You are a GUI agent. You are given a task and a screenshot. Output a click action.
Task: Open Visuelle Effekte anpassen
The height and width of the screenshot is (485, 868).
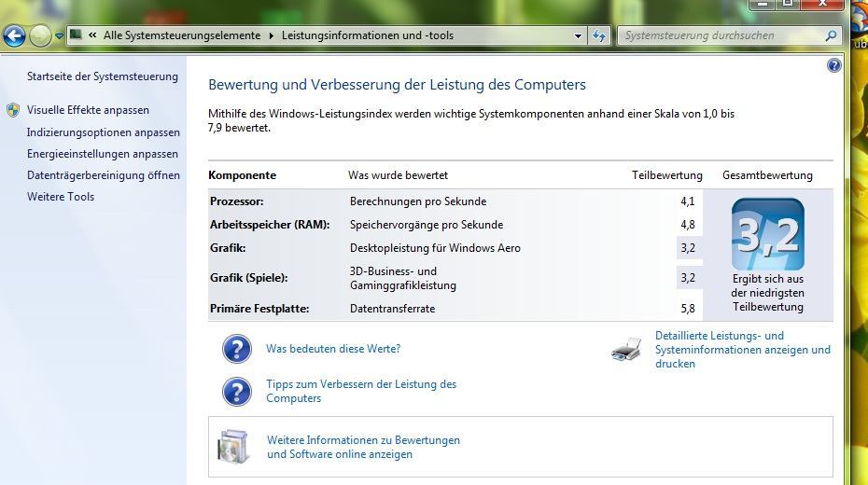pyautogui.click(x=88, y=110)
